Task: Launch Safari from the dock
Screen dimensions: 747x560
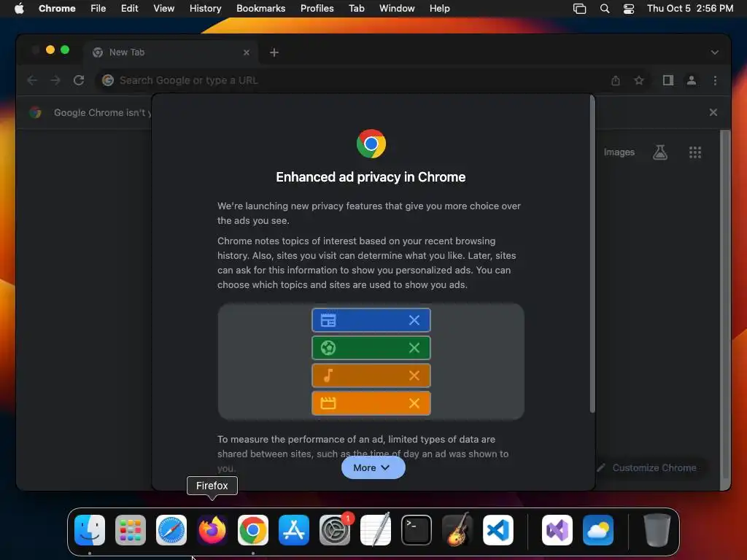Action: click(171, 529)
